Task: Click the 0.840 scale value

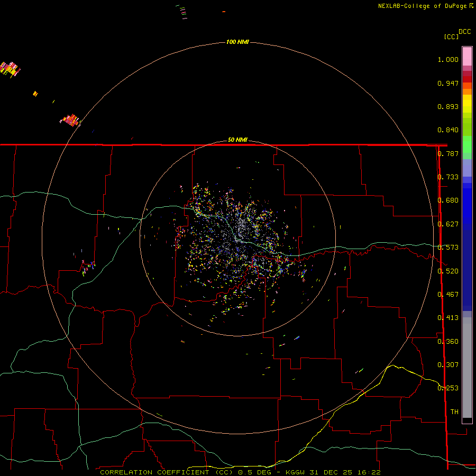Action: click(448, 130)
